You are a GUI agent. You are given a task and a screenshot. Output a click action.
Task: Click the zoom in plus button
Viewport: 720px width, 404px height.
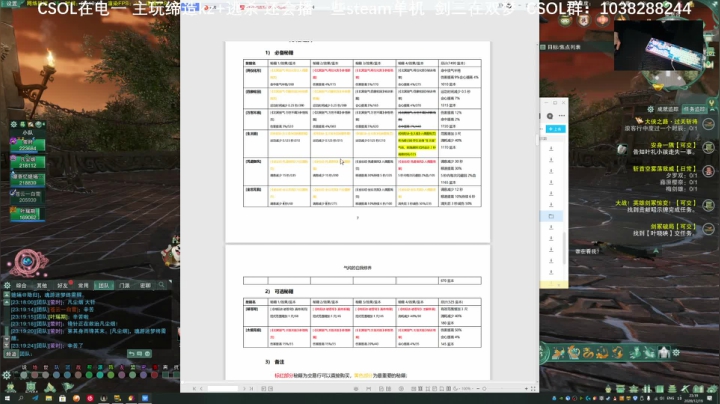coord(526,389)
